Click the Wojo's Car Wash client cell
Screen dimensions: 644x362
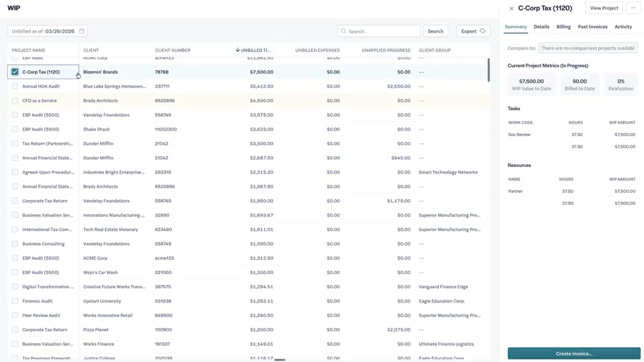pyautogui.click(x=100, y=272)
